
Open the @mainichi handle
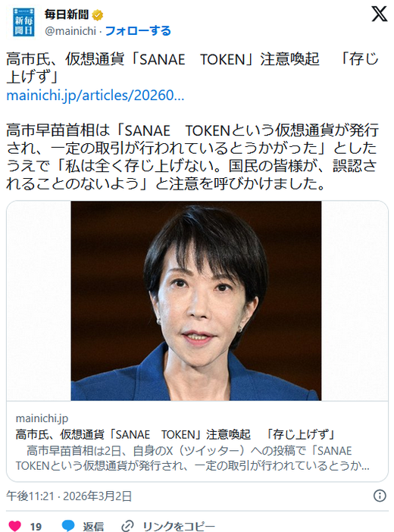coord(70,31)
